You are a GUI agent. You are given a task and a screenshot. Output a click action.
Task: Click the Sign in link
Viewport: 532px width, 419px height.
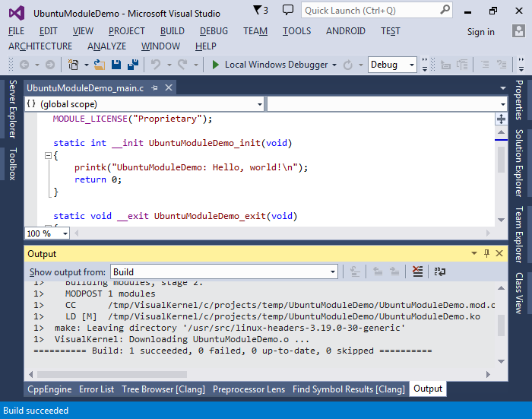tap(481, 32)
